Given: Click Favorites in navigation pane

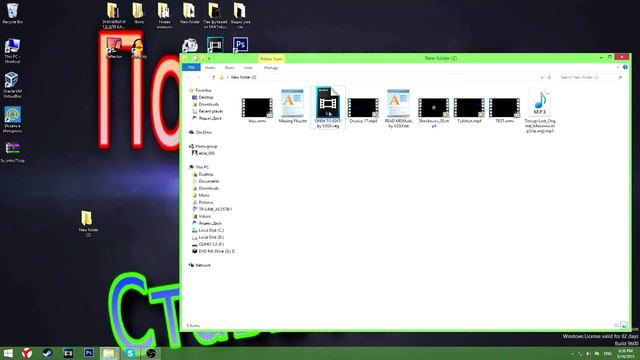Looking at the screenshot, I should 203,90.
